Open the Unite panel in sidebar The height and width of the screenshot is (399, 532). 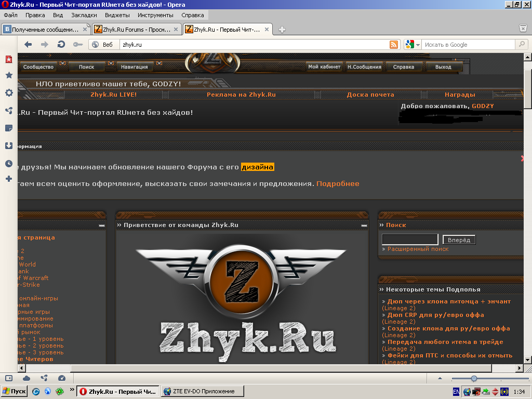click(x=9, y=110)
